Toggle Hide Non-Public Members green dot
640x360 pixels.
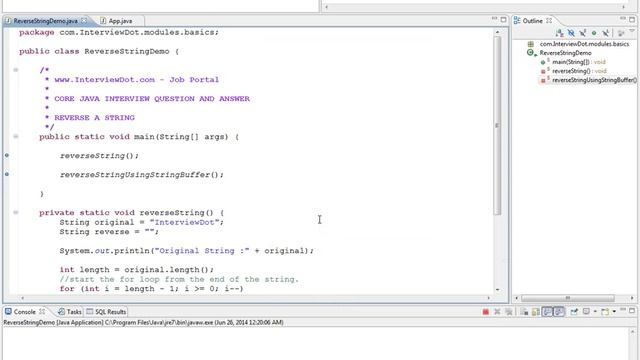[x=594, y=33]
